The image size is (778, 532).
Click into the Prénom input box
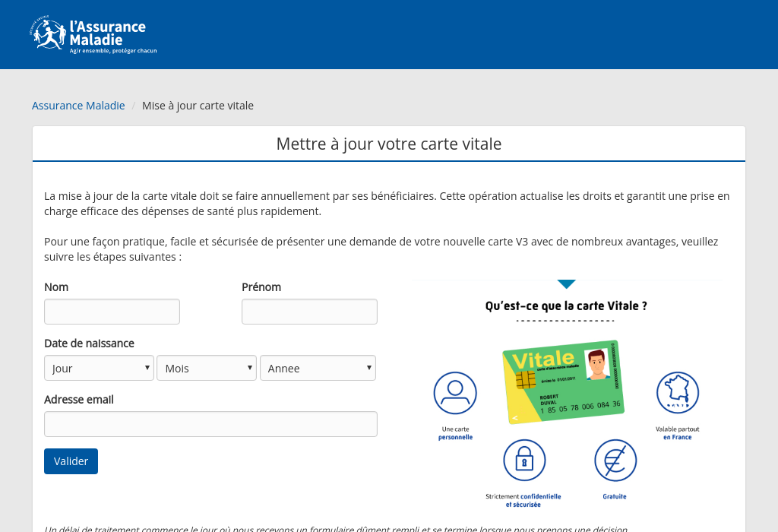tap(309, 312)
